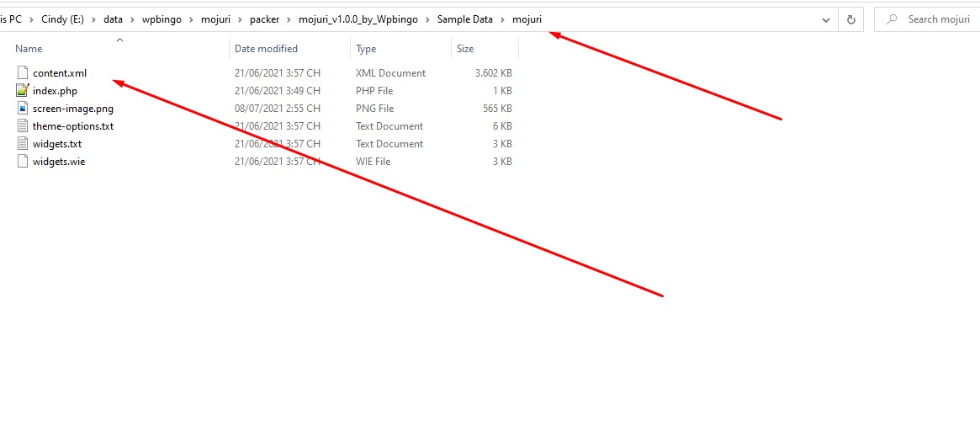Expand the chevron after Sample Data breadcrumb

(502, 19)
